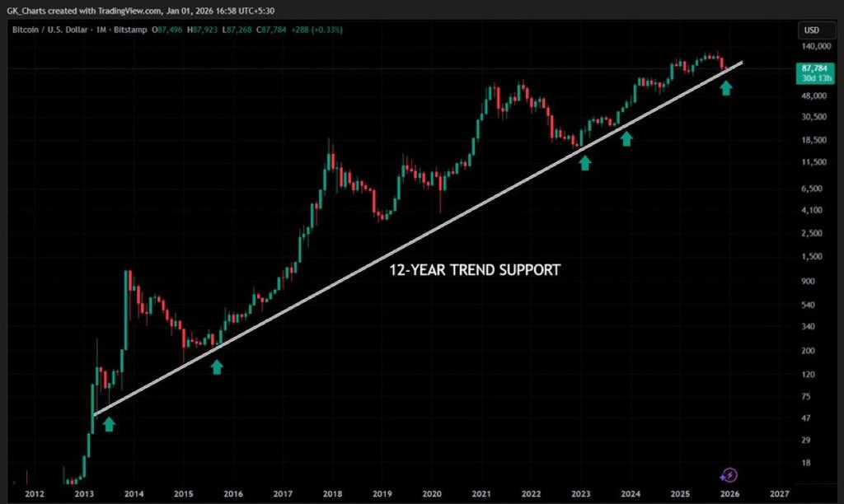Click the 2020 label on the time axis
The height and width of the screenshot is (504, 844).
[432, 495]
